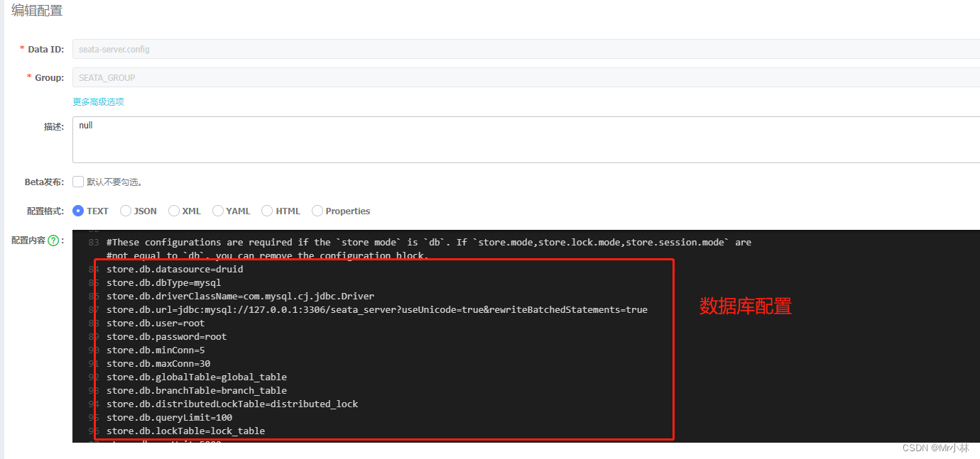
Task: Select the TEXT format radio button
Action: click(x=78, y=211)
